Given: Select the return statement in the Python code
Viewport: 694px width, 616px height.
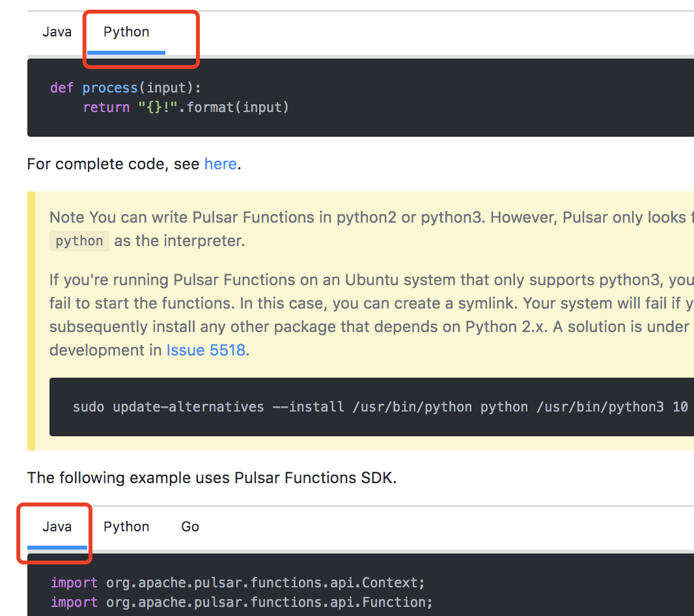Looking at the screenshot, I should [x=186, y=107].
